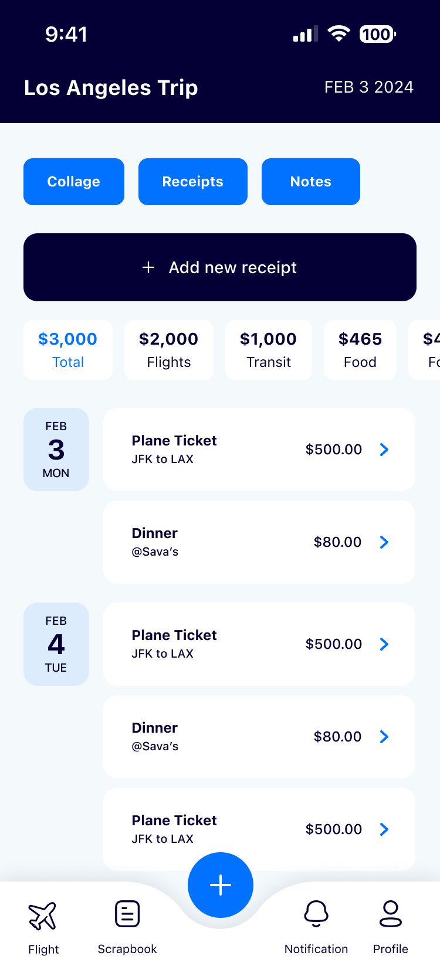Select the Receipts tab

coord(193,182)
